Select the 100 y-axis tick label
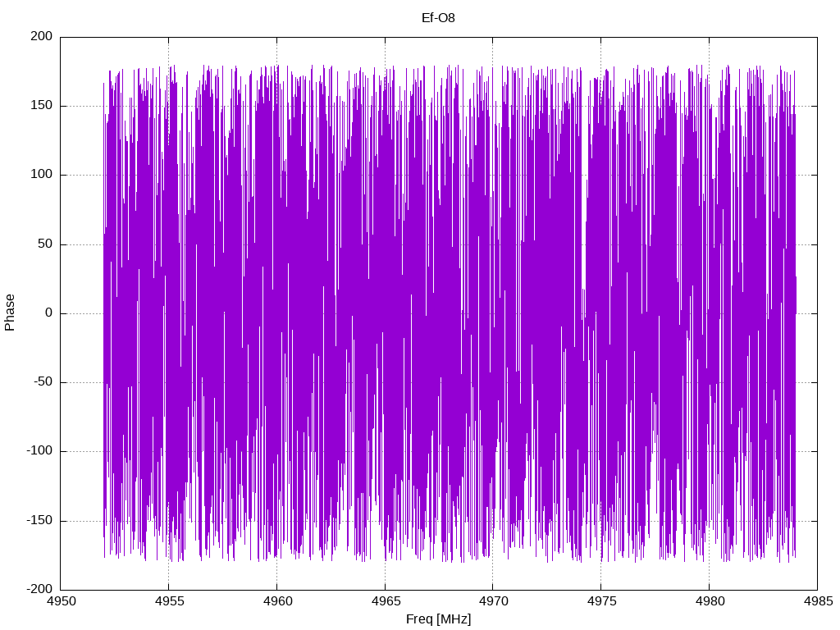840x630 pixels. 42,175
